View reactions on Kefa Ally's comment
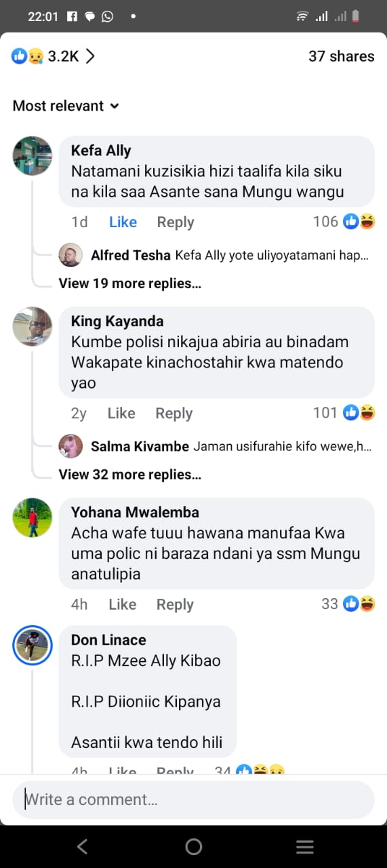The width and height of the screenshot is (387, 868). tap(344, 222)
